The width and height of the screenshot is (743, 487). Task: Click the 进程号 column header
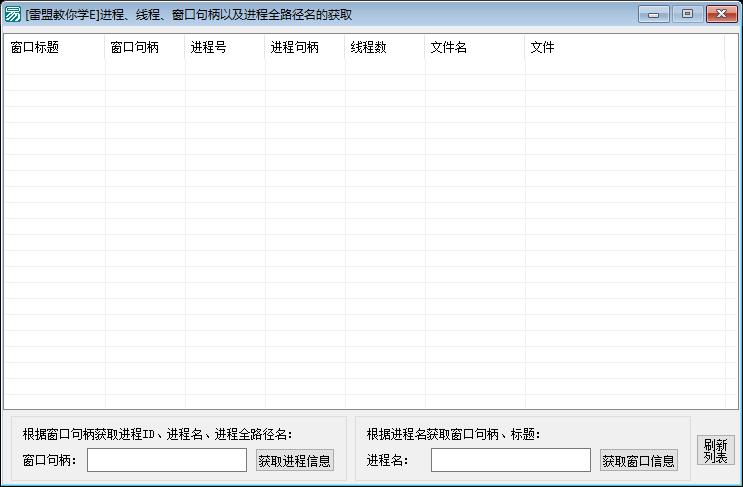[x=225, y=47]
